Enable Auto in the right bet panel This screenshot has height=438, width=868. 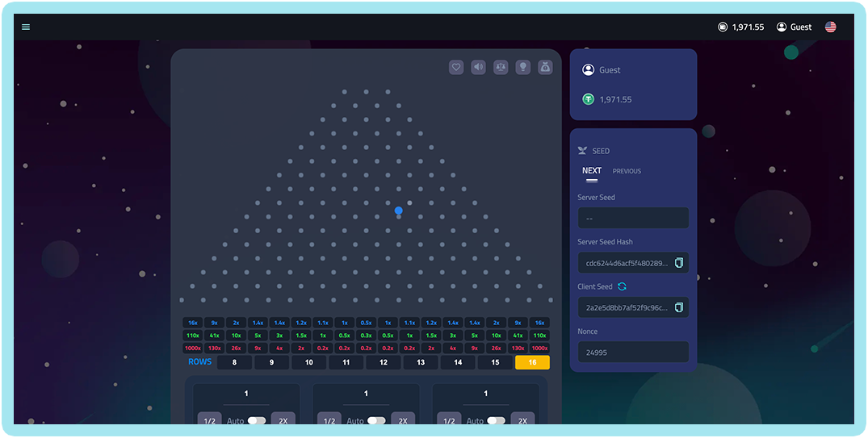pyautogui.click(x=496, y=421)
